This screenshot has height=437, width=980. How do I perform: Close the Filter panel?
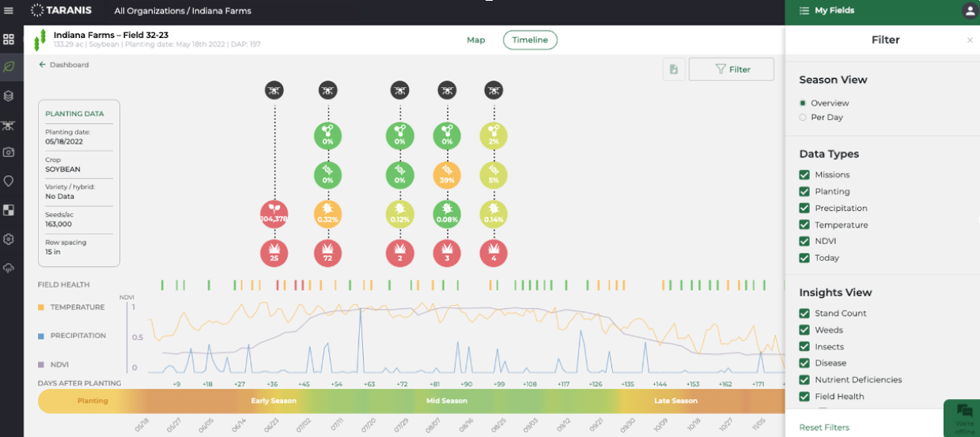(x=970, y=40)
